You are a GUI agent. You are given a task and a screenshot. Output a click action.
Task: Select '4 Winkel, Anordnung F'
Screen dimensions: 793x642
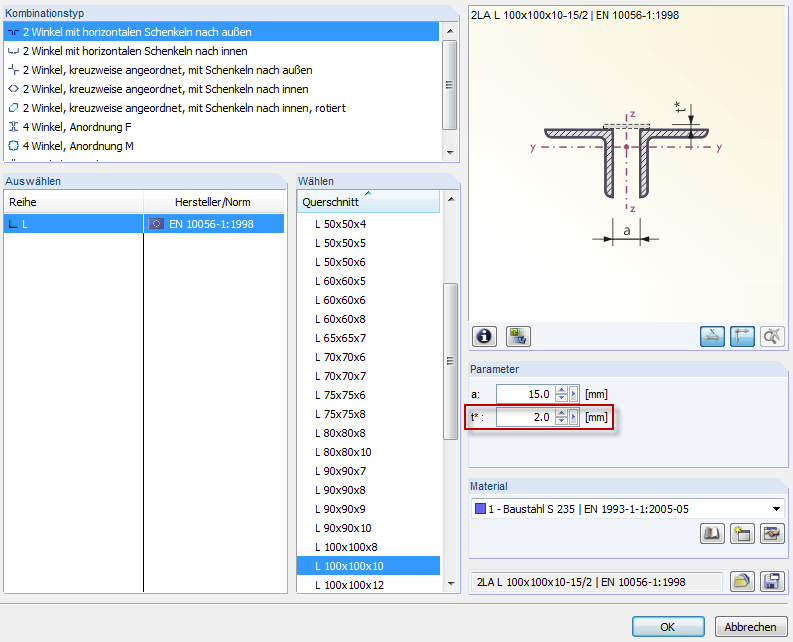[222, 127]
